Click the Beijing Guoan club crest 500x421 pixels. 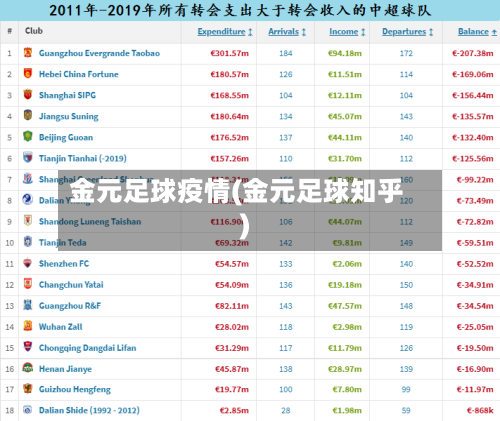[x=28, y=136]
